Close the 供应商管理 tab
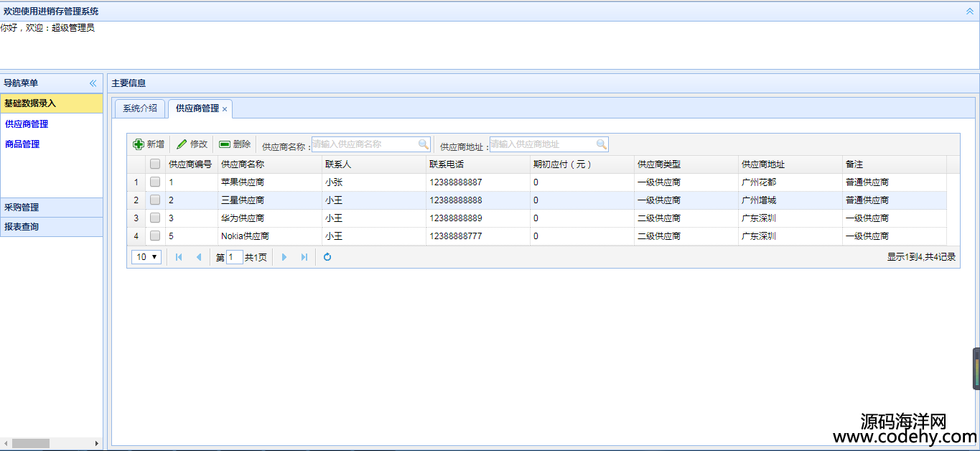Image resolution: width=980 pixels, height=451 pixels. (225, 109)
